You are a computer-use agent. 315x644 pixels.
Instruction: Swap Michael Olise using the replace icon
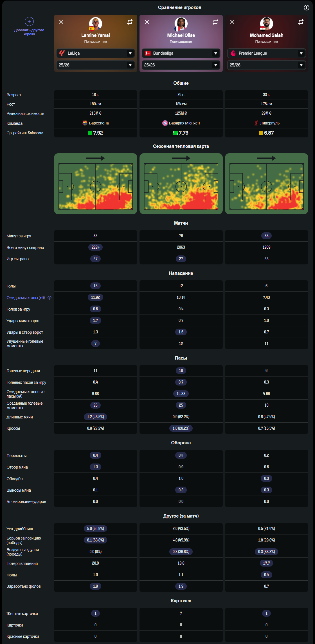tap(215, 22)
